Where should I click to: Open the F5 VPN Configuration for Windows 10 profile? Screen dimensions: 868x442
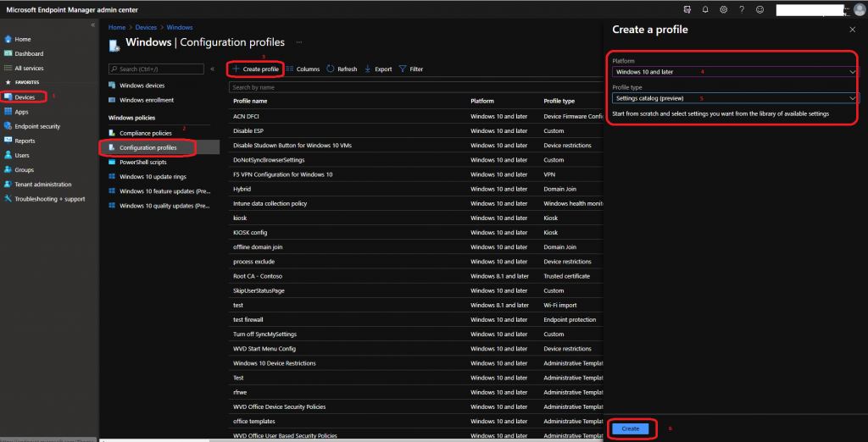pyautogui.click(x=283, y=174)
